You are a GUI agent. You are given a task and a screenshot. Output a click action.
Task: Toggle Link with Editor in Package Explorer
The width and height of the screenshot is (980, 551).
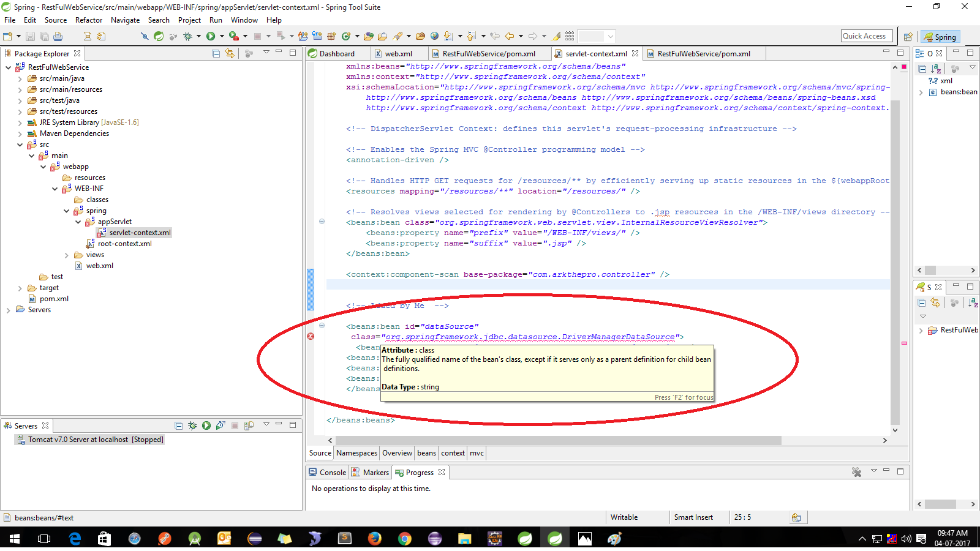click(229, 54)
